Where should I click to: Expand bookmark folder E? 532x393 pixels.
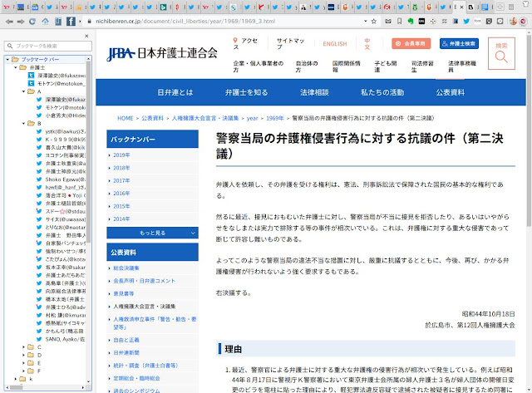23,363
